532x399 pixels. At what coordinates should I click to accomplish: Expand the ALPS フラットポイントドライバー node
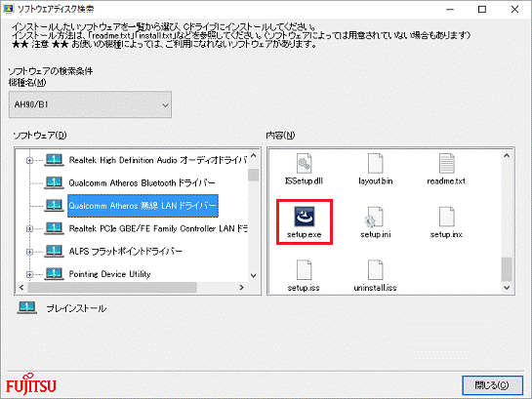tap(29, 252)
